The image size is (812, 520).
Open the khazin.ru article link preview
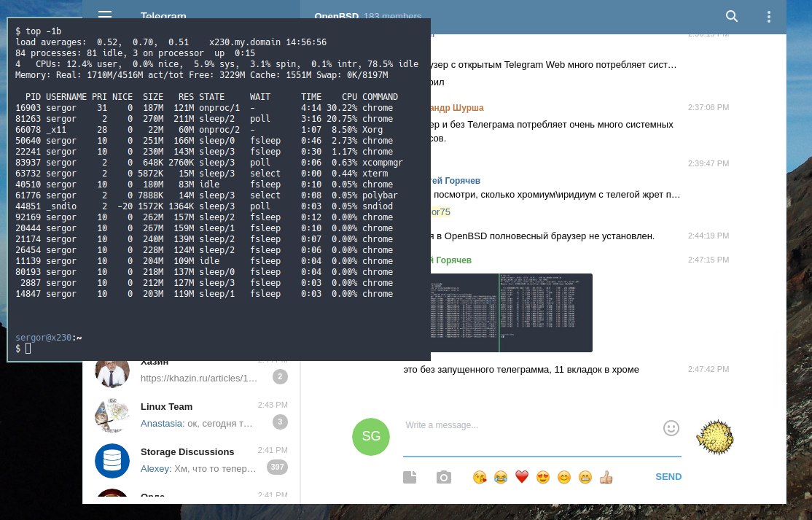(x=199, y=378)
